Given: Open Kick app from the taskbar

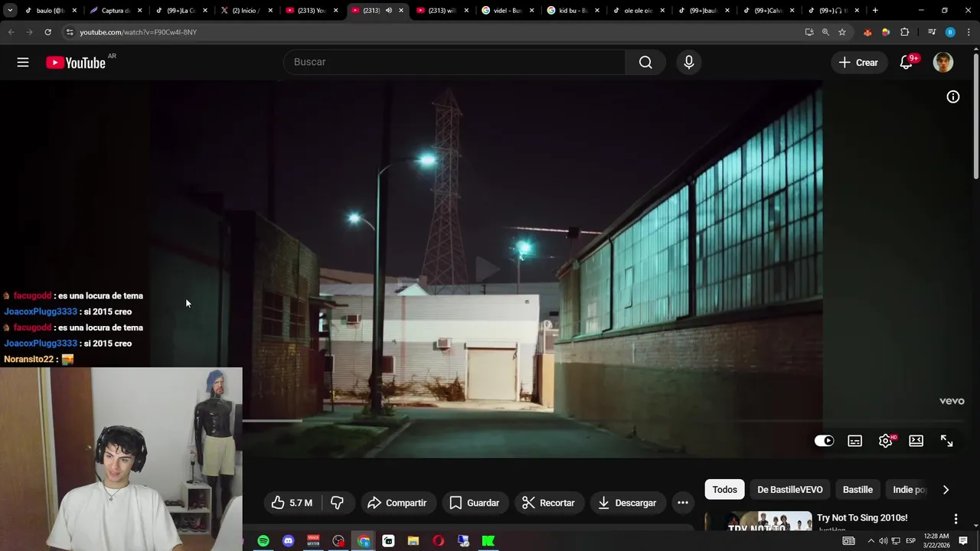Looking at the screenshot, I should [488, 541].
